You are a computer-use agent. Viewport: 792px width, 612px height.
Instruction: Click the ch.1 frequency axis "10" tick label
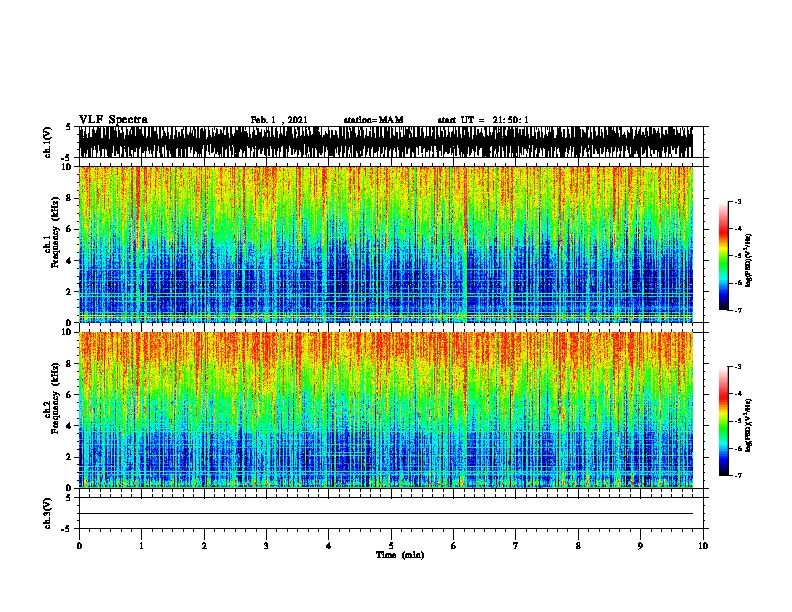[x=66, y=167]
